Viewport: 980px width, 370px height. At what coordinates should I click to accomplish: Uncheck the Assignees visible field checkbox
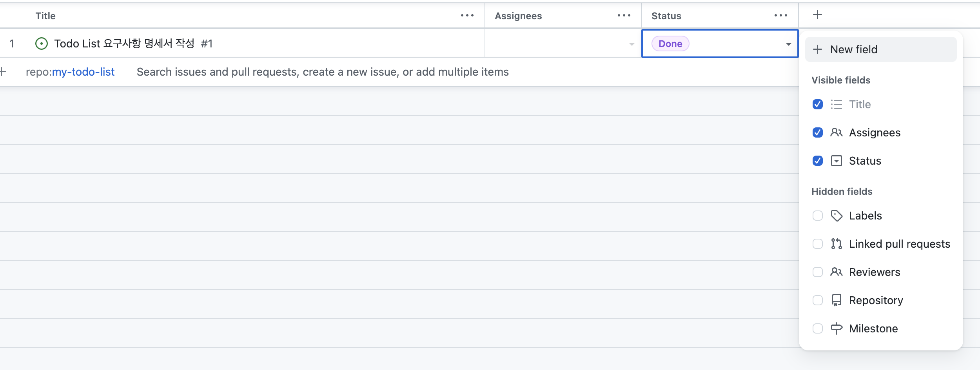818,133
